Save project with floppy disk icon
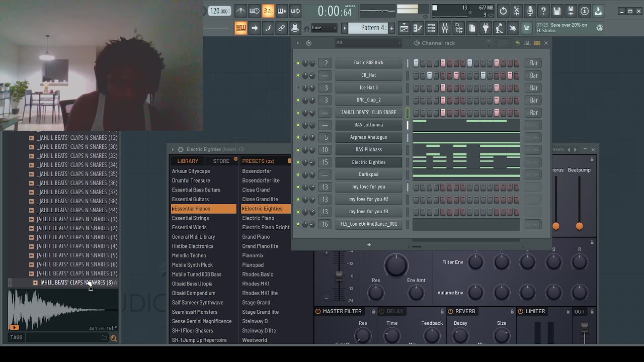The height and width of the screenshot is (362, 644). 557,11
